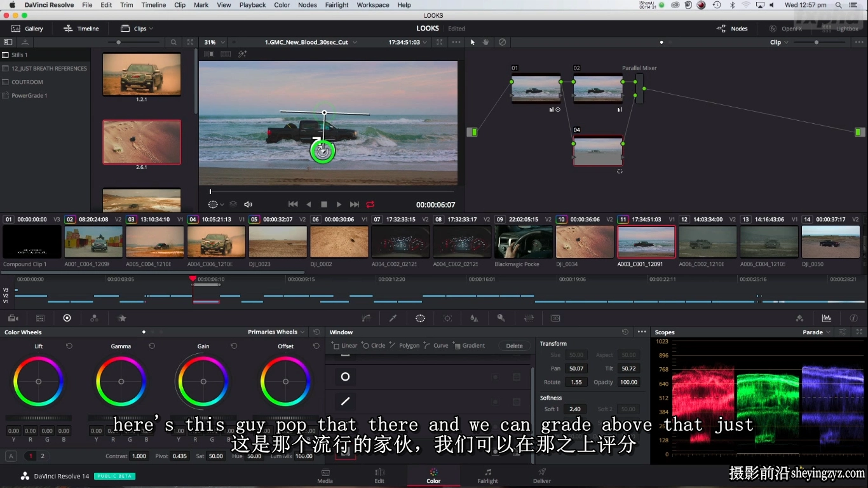Viewport: 868px width, 488px height.
Task: Toggle playback loop button
Action: pos(370,204)
